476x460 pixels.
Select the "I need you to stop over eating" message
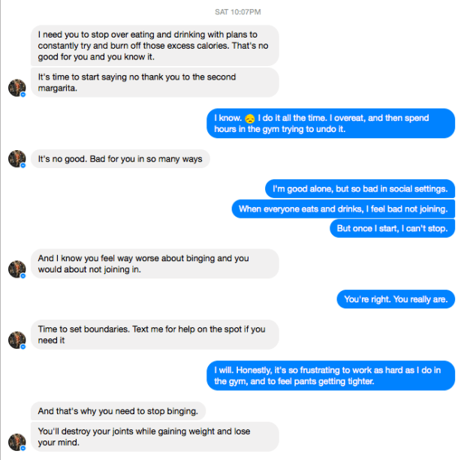pyautogui.click(x=155, y=45)
